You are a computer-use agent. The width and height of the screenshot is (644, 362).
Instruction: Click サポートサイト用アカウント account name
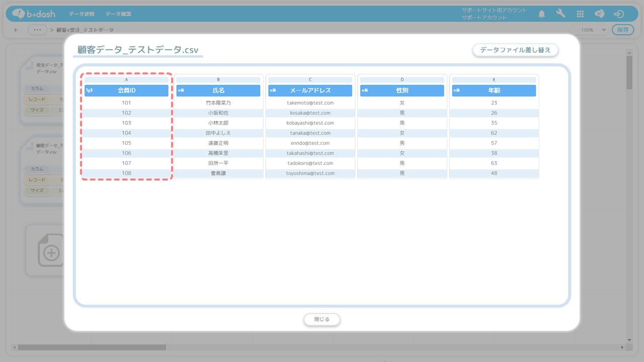coord(495,10)
